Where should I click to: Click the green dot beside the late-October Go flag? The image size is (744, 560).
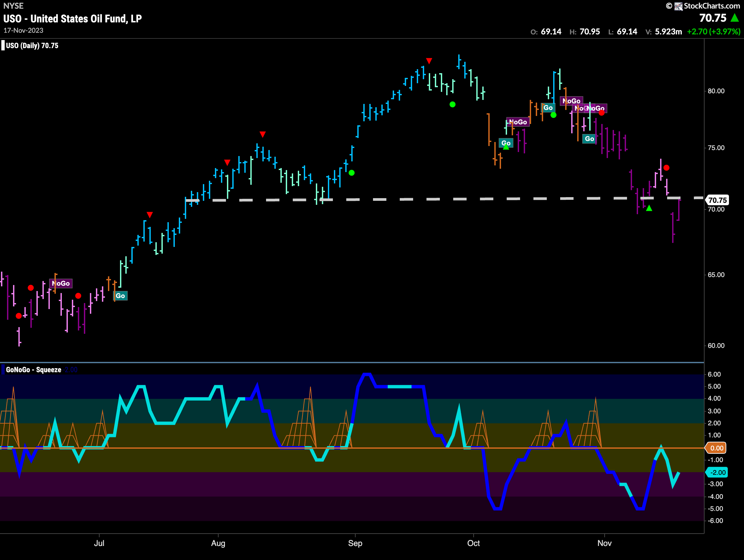pyautogui.click(x=553, y=115)
